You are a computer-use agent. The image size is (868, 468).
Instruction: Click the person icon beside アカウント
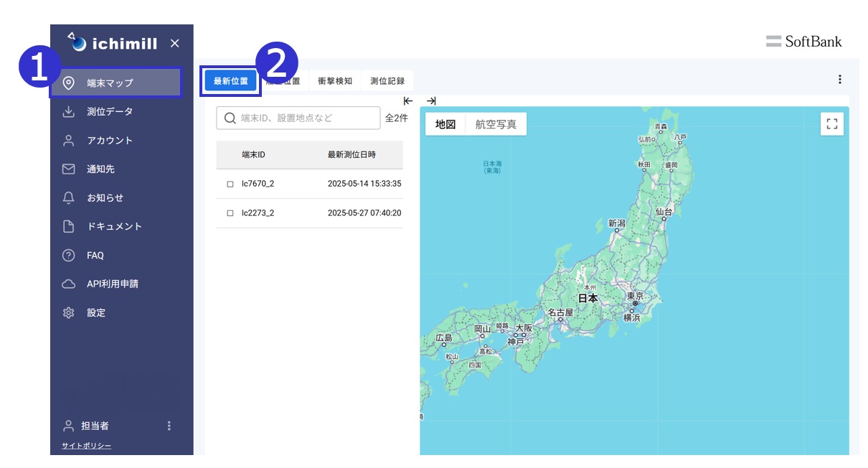coord(69,141)
